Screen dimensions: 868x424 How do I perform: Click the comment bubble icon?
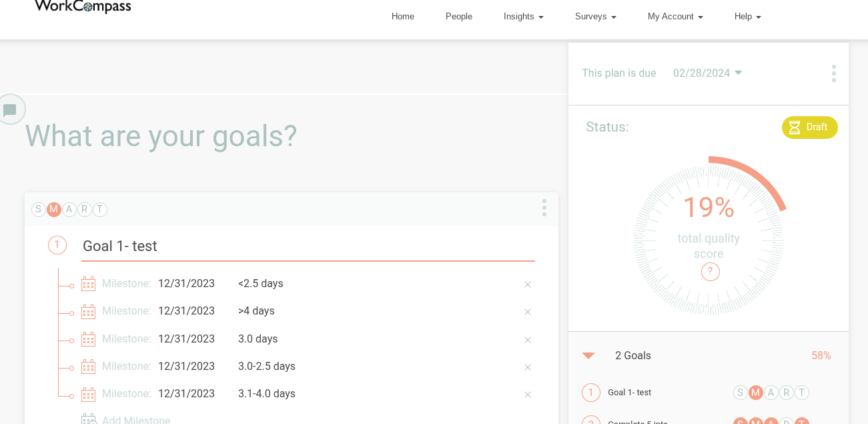(10, 110)
